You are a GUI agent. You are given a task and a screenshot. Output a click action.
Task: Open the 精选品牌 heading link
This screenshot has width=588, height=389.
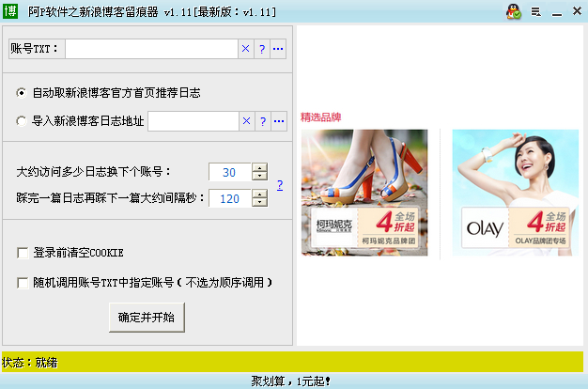pos(320,117)
